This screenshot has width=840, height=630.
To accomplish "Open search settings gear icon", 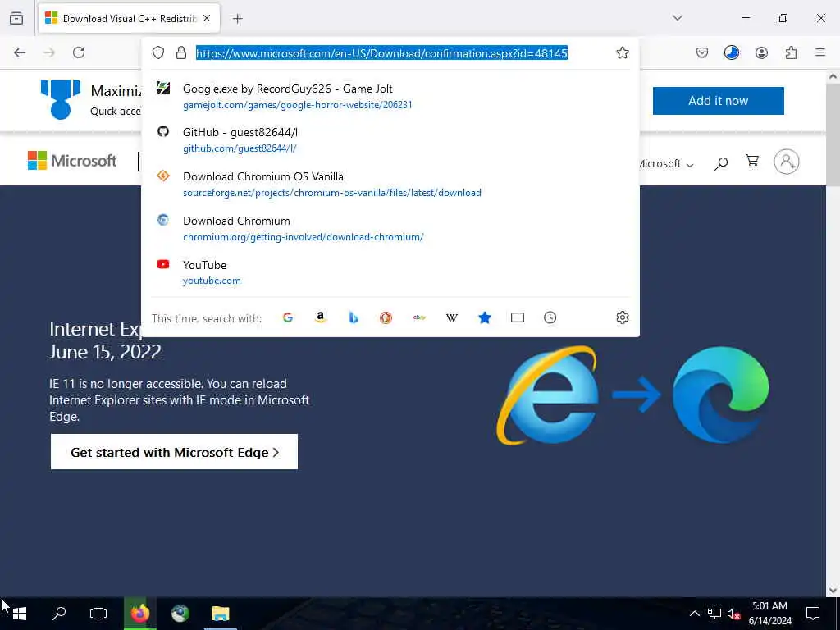I will click(622, 317).
